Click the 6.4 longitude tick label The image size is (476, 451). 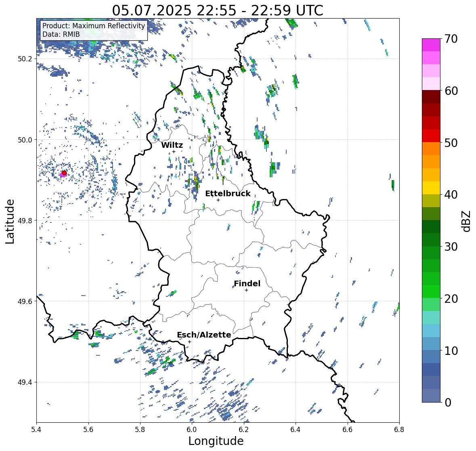pyautogui.click(x=296, y=430)
